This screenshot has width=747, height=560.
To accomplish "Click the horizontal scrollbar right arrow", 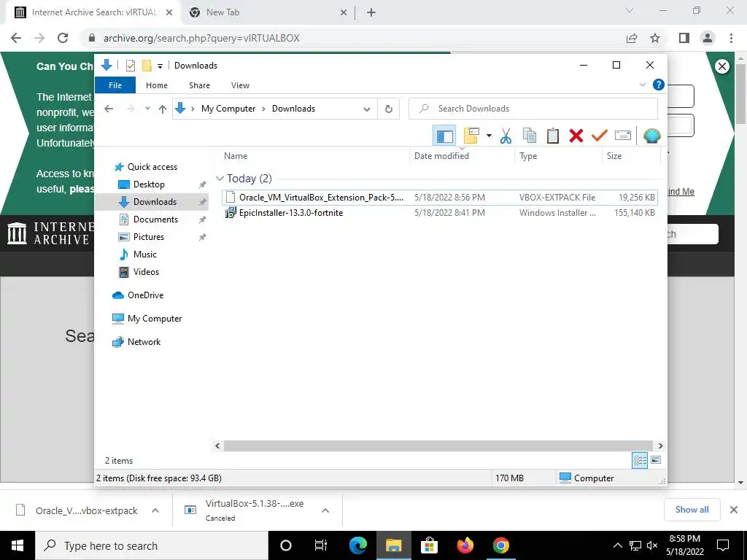I will point(660,446).
